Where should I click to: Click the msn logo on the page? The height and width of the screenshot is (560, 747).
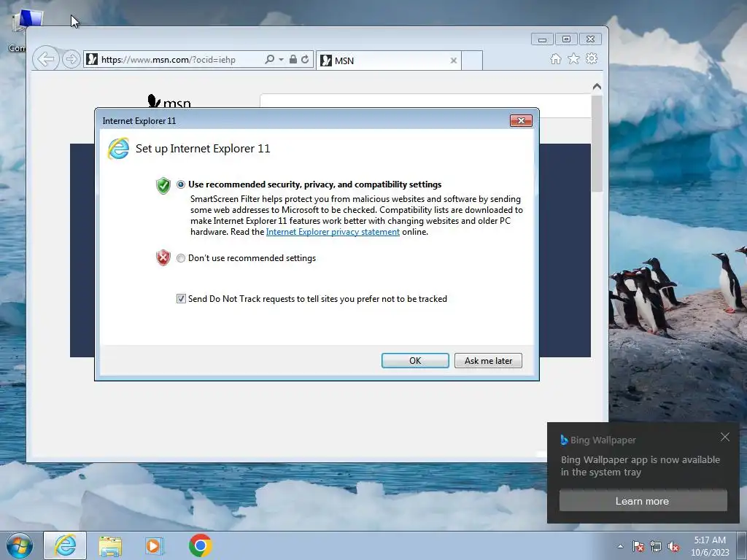pos(169,101)
